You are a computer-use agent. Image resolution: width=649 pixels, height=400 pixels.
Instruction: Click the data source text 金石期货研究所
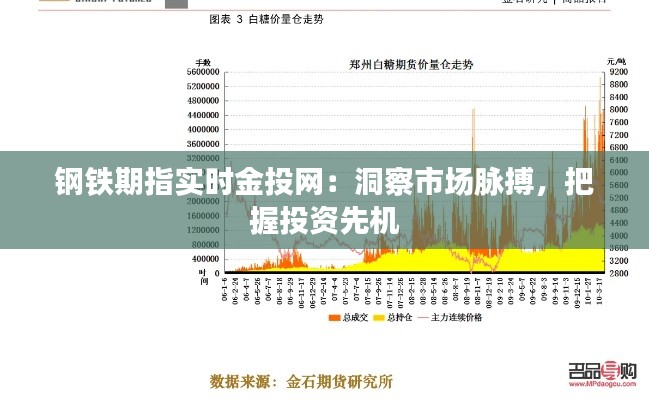[x=339, y=381]
